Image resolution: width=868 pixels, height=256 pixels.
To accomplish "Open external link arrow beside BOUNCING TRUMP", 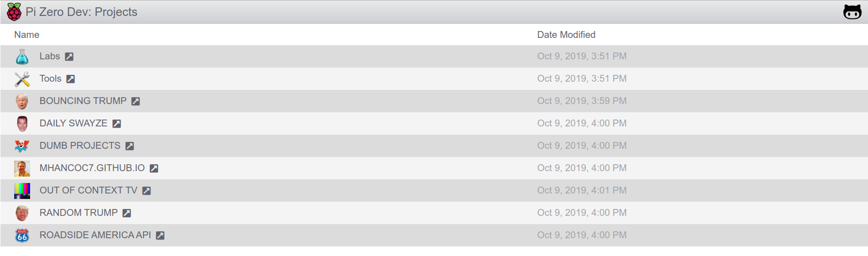I will click(136, 101).
